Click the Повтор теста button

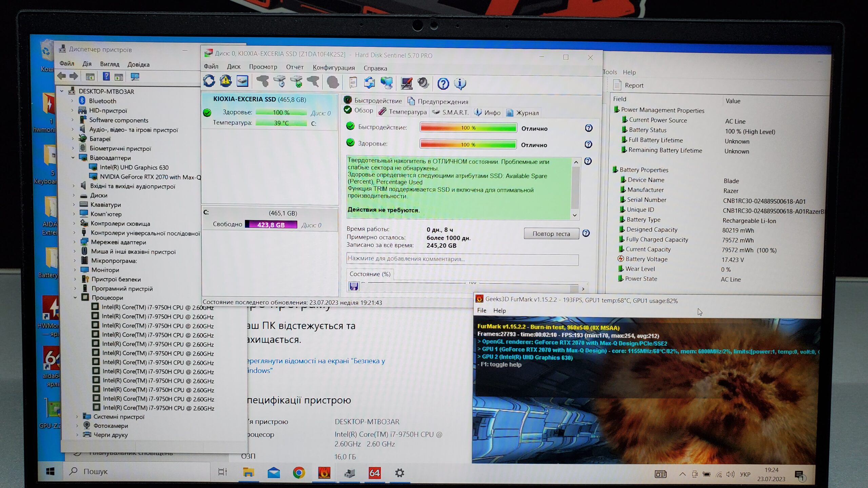pos(551,233)
